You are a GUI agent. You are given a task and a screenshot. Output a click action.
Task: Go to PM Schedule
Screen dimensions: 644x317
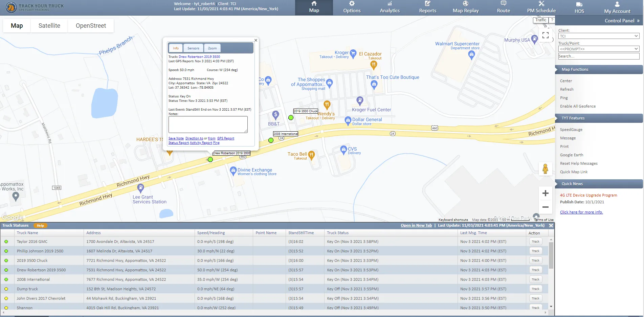541,7
